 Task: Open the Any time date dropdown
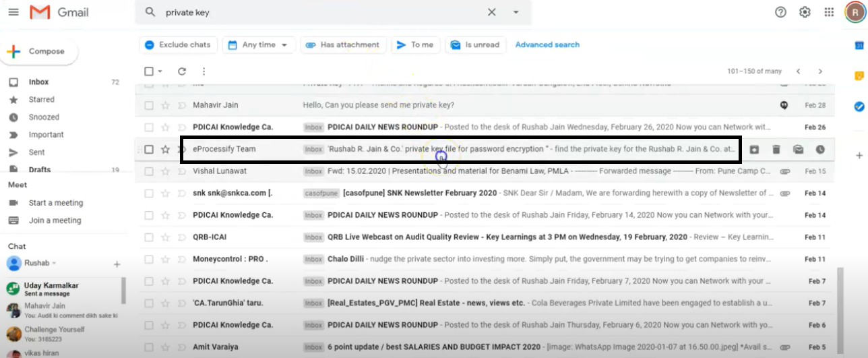[x=258, y=44]
